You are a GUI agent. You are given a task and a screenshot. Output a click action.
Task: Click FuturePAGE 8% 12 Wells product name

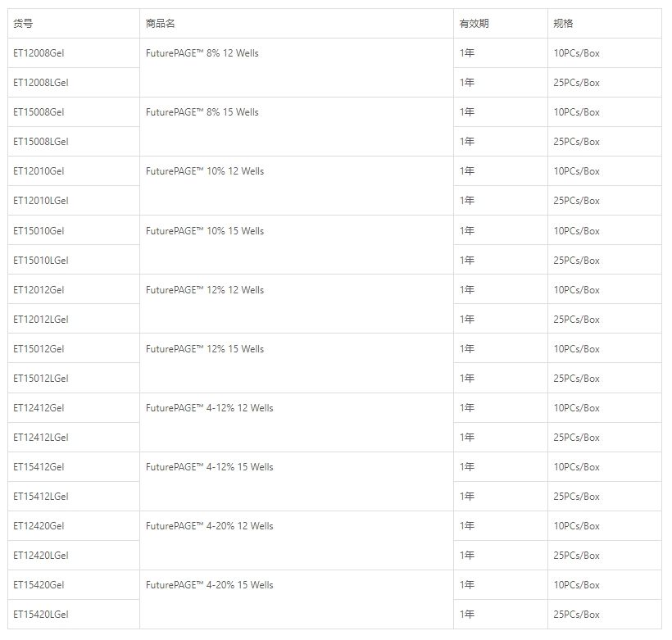[x=202, y=53]
